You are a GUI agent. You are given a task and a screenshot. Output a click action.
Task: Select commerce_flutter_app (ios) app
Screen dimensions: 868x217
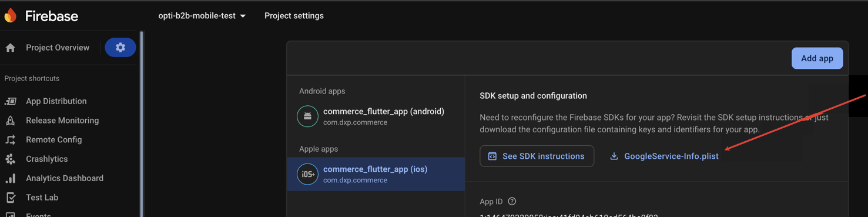click(376, 174)
